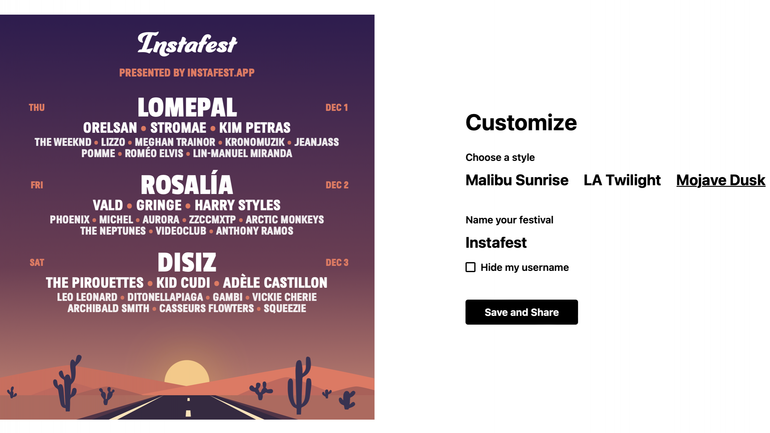The width and height of the screenshot is (770, 433).
Task: Check the Hide my username checkbox
Action: point(470,267)
